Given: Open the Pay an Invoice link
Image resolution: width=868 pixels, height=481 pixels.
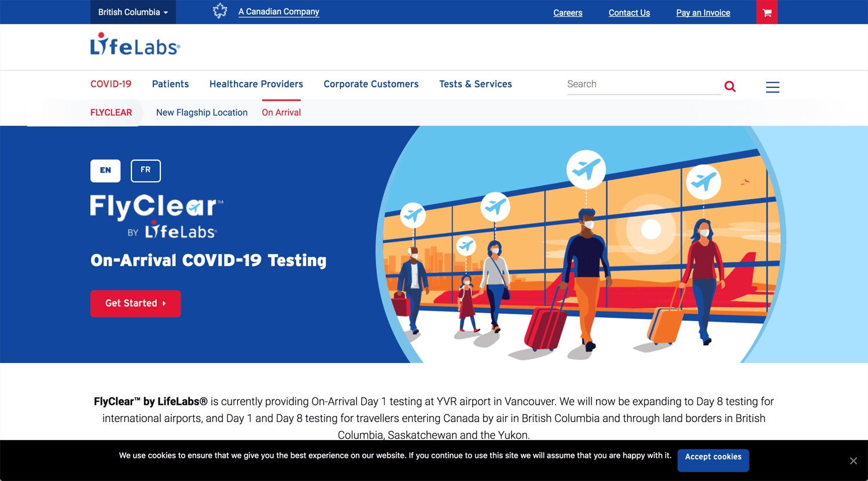Looking at the screenshot, I should [x=703, y=13].
